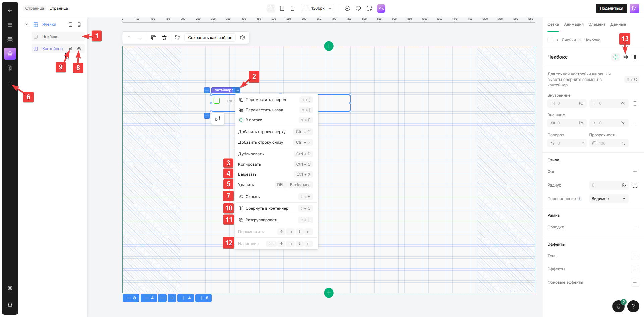This screenshot has height=317, width=644.
Task: Click the Радиус input field
Action: pyautogui.click(x=605, y=185)
